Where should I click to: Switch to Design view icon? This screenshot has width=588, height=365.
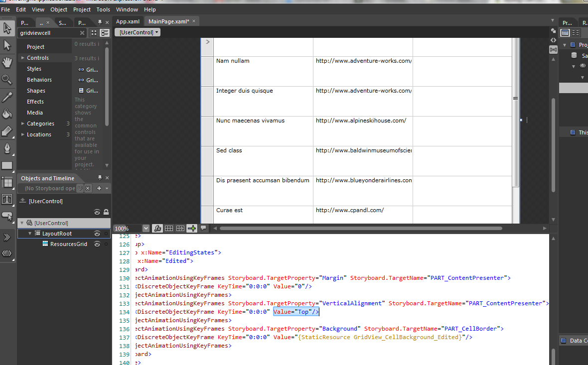click(x=553, y=30)
